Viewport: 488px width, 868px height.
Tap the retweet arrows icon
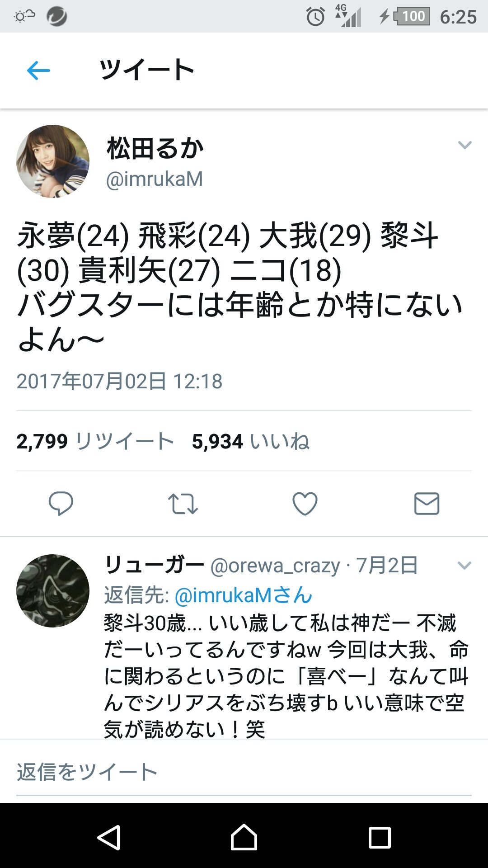183,504
